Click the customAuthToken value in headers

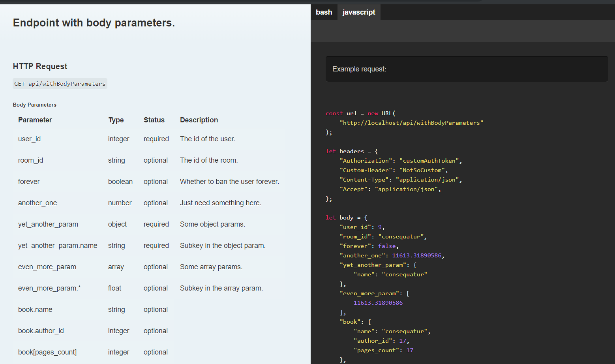tap(429, 161)
